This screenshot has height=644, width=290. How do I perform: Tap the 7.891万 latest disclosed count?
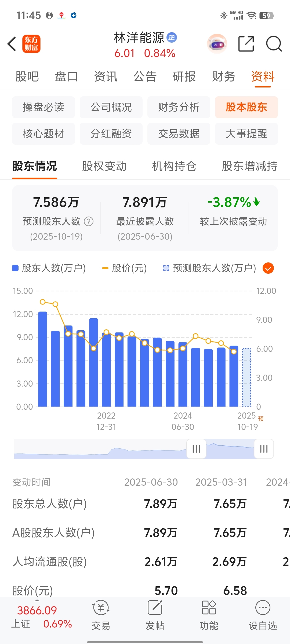145,202
